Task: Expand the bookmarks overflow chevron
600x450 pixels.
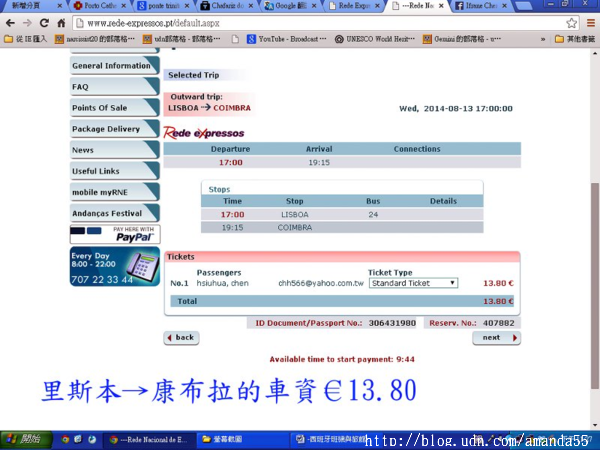Action: [543, 40]
